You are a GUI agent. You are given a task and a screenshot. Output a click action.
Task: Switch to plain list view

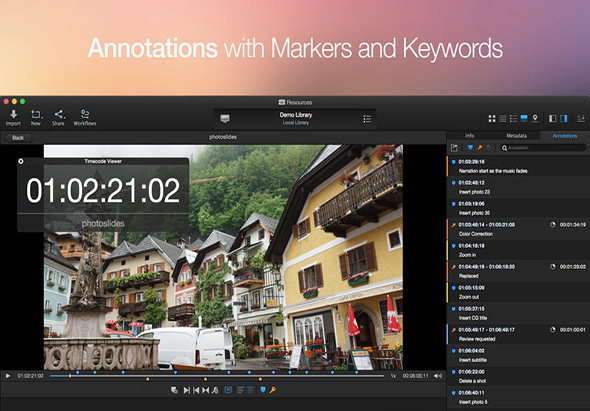pos(503,119)
